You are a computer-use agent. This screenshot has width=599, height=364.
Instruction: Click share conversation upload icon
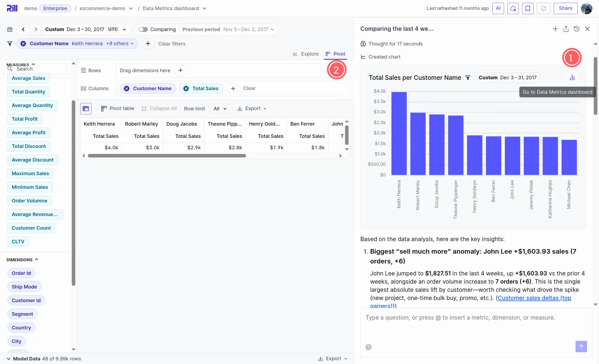(x=566, y=29)
